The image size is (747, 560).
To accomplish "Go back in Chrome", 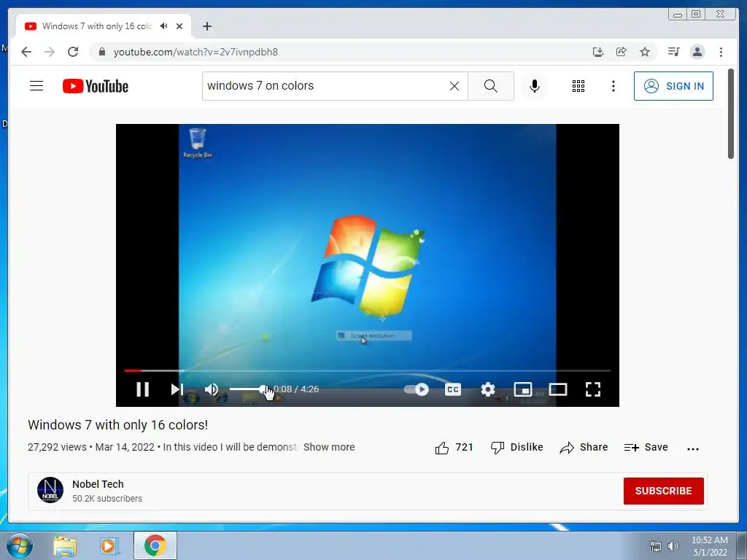I will (x=26, y=52).
